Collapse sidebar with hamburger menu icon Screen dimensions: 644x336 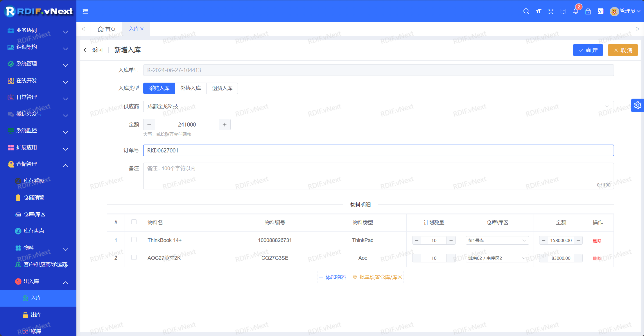[85, 11]
